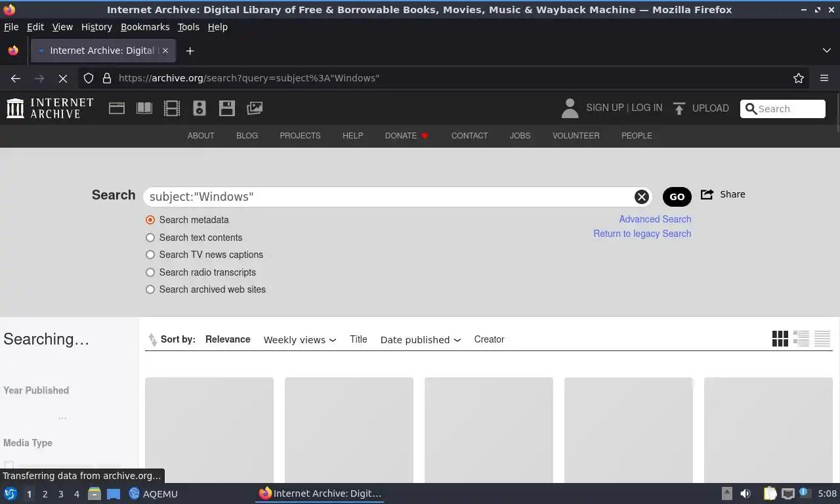Select Search metadata radio option

click(150, 220)
